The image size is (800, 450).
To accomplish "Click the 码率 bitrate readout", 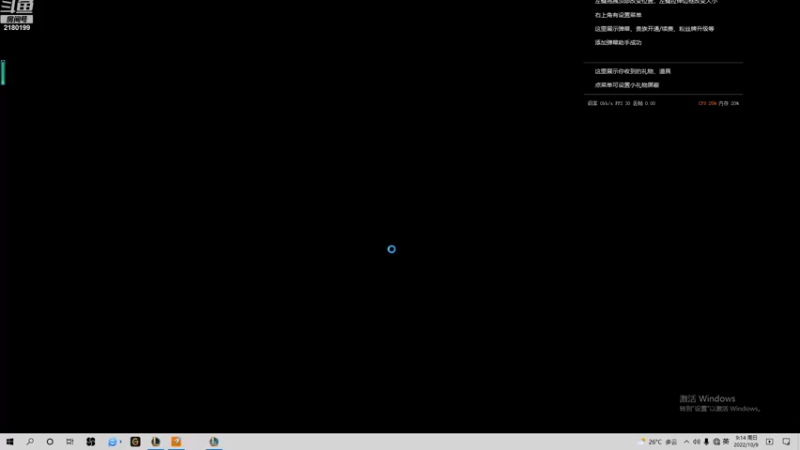I will click(600, 104).
